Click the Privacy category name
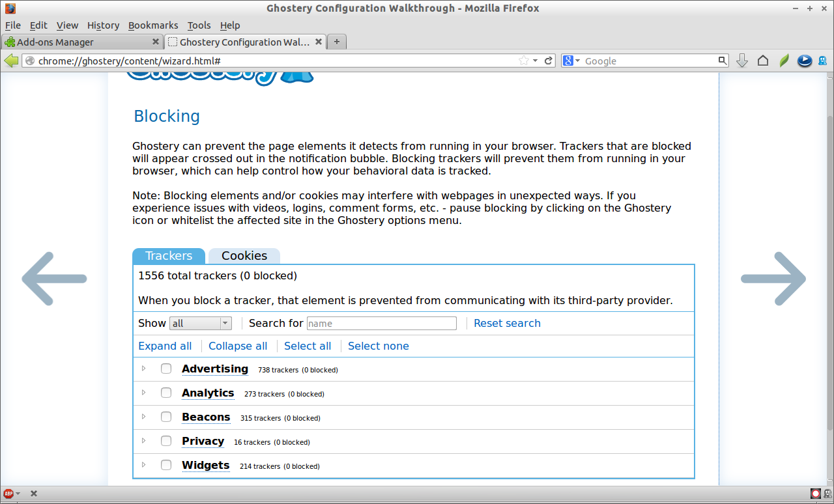This screenshot has height=504, width=834. pos(203,441)
